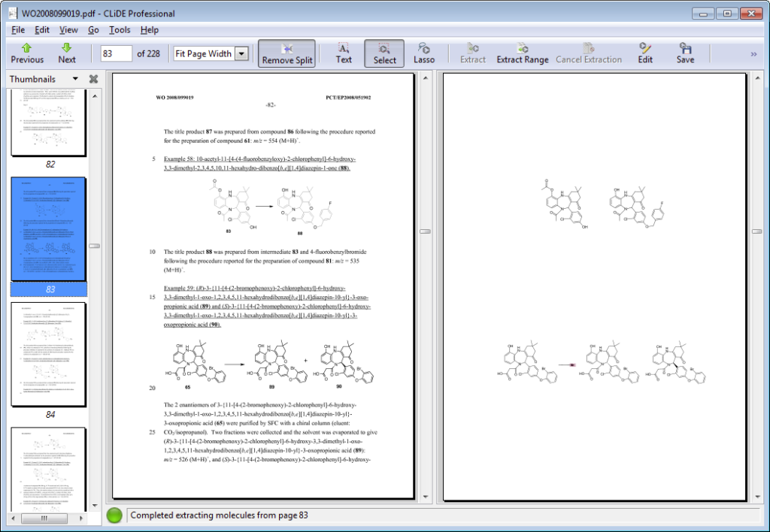This screenshot has height=532, width=770.
Task: Open the View menu
Action: (68, 30)
